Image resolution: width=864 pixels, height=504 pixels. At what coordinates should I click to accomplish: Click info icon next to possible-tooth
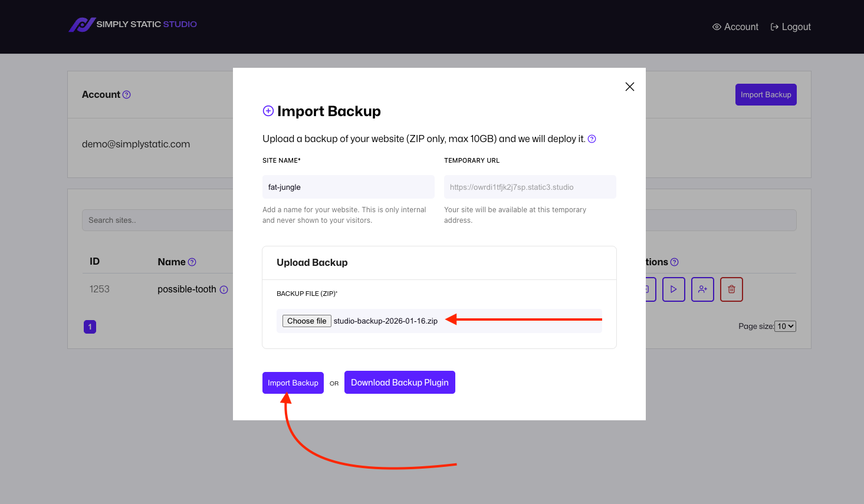224,289
